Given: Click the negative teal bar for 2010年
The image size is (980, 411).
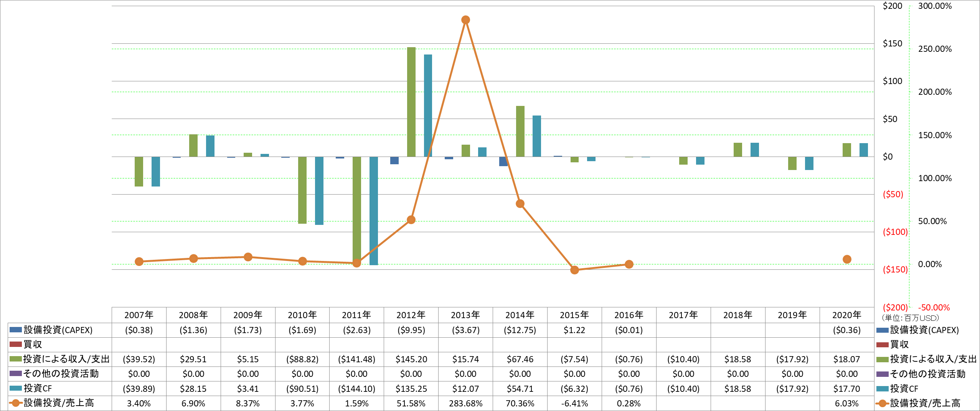Looking at the screenshot, I should click(x=319, y=191).
